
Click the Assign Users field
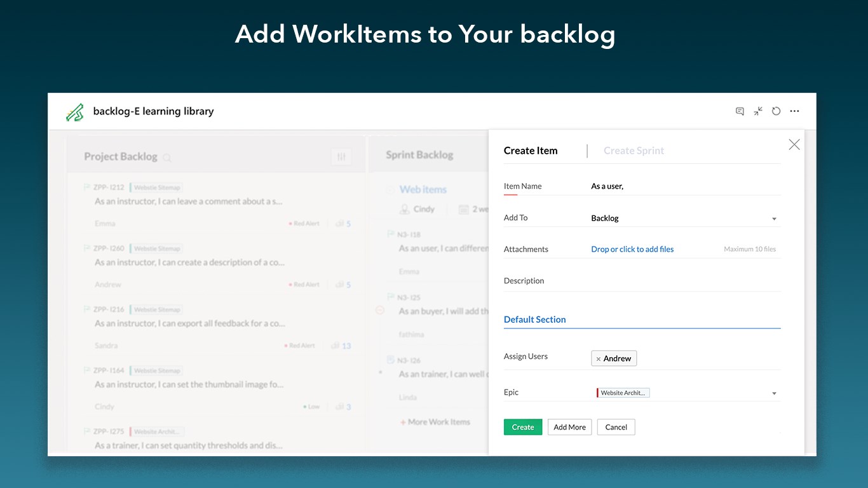pyautogui.click(x=685, y=358)
